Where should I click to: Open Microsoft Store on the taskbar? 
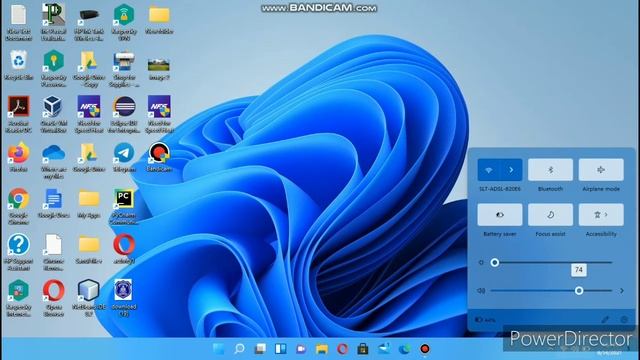[363, 349]
